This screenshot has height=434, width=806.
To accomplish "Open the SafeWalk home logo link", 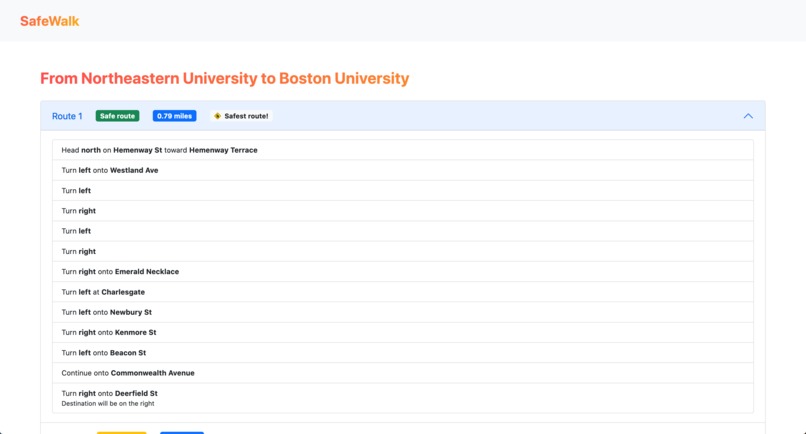I will click(49, 21).
